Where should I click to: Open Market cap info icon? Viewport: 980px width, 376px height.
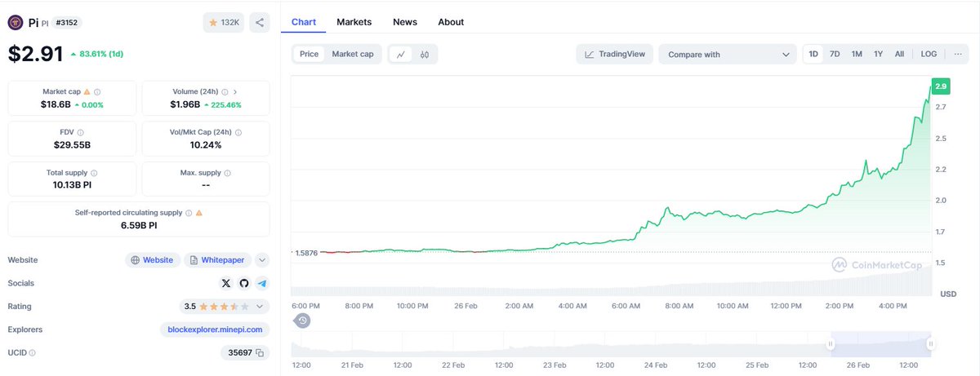pos(97,92)
